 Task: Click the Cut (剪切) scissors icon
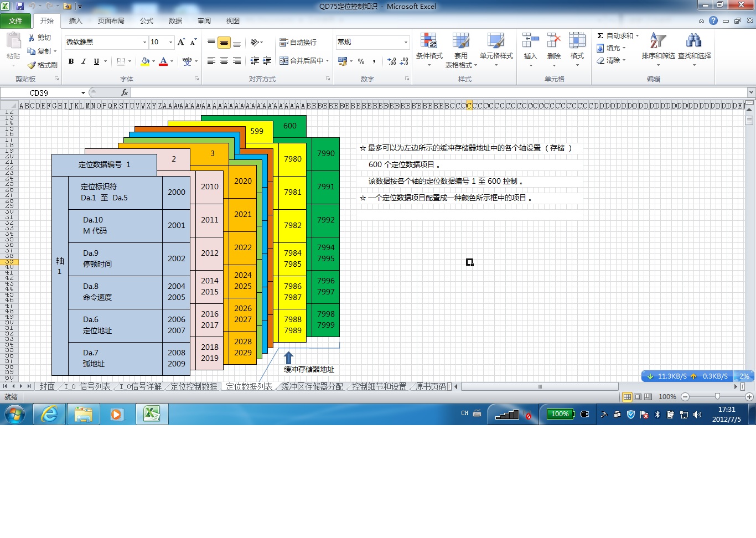tap(32, 38)
